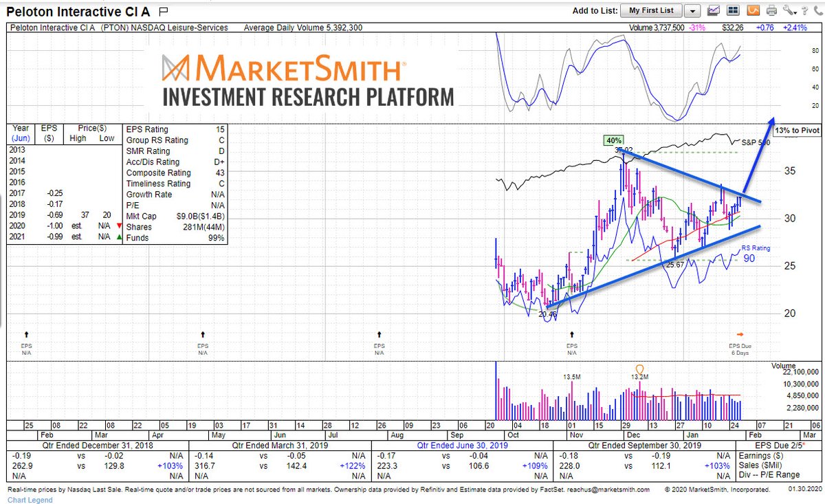Click the Timeliness Rating C row
This screenshot has height=504, width=825.
(175, 184)
